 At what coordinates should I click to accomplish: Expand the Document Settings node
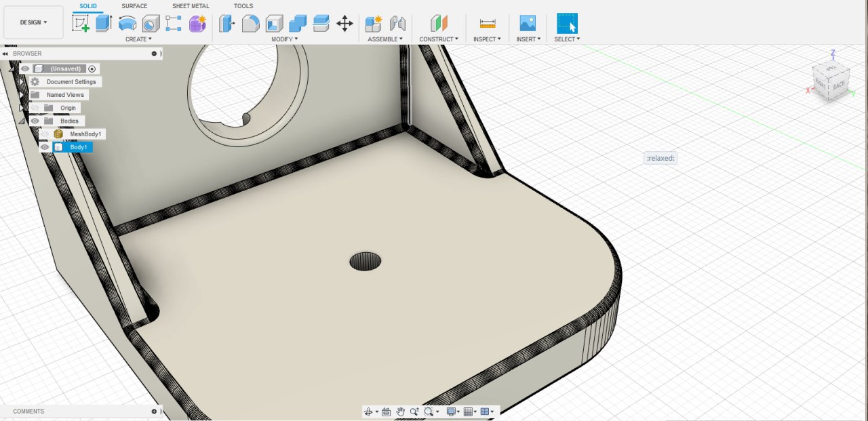click(22, 81)
